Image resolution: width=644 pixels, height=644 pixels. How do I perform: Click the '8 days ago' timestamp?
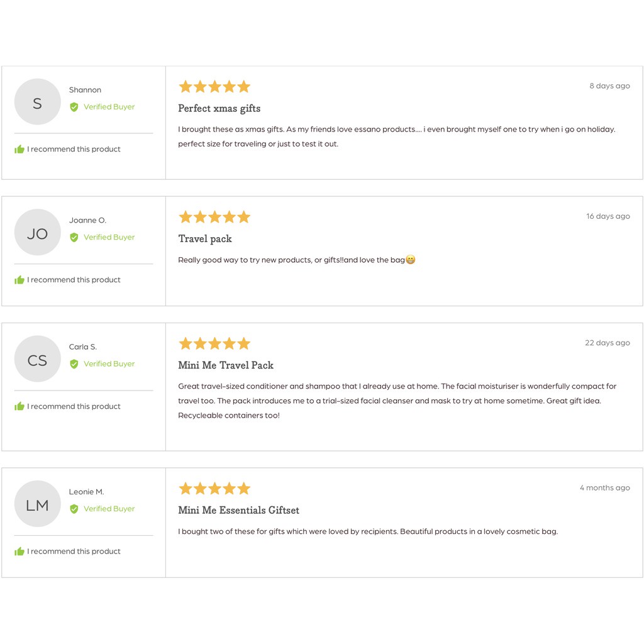coord(609,86)
